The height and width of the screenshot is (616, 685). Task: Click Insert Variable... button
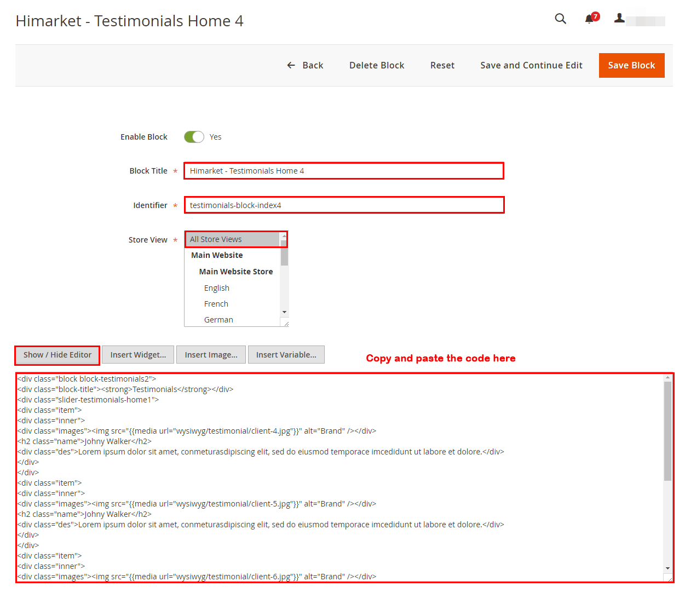coord(286,355)
